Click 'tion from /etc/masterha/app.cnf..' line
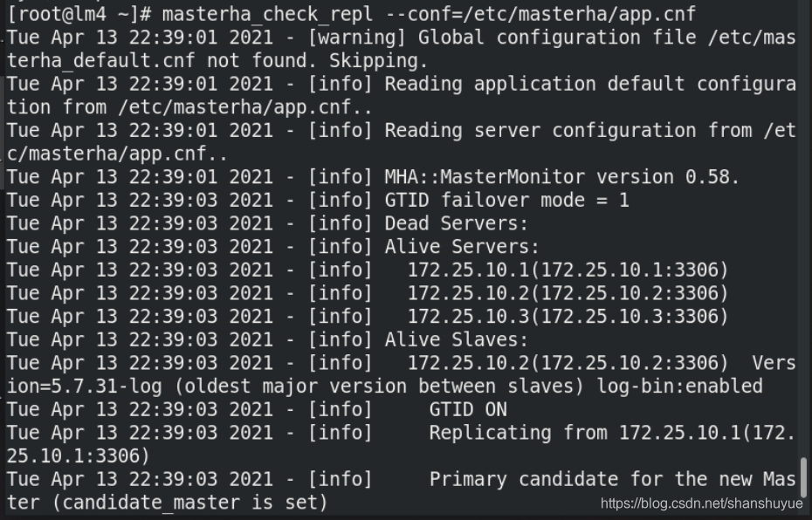This screenshot has height=520, width=812. click(x=189, y=107)
